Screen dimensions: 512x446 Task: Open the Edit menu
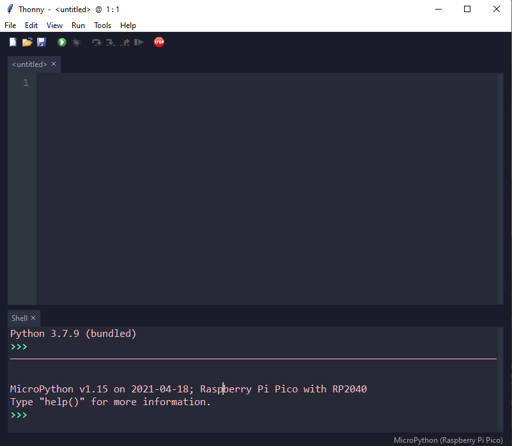pos(31,25)
